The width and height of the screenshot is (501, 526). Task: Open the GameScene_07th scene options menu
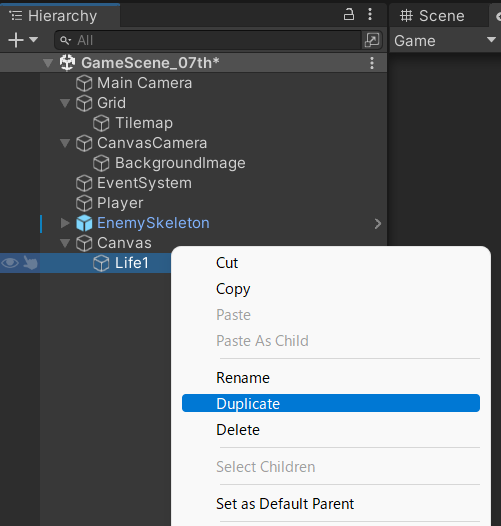[x=372, y=63]
